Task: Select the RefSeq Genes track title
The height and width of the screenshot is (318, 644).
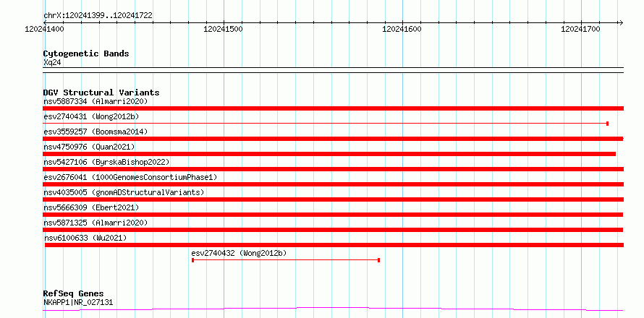Action: [x=73, y=293]
